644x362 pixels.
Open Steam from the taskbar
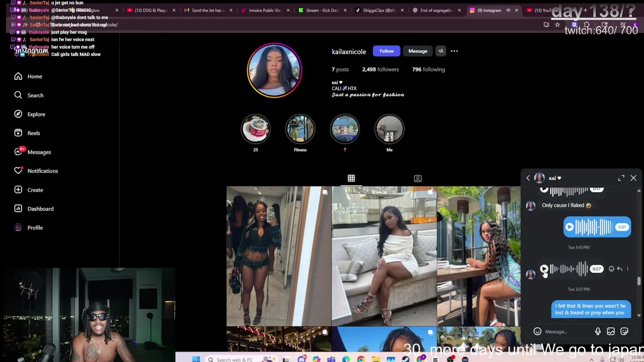[x=406, y=359]
